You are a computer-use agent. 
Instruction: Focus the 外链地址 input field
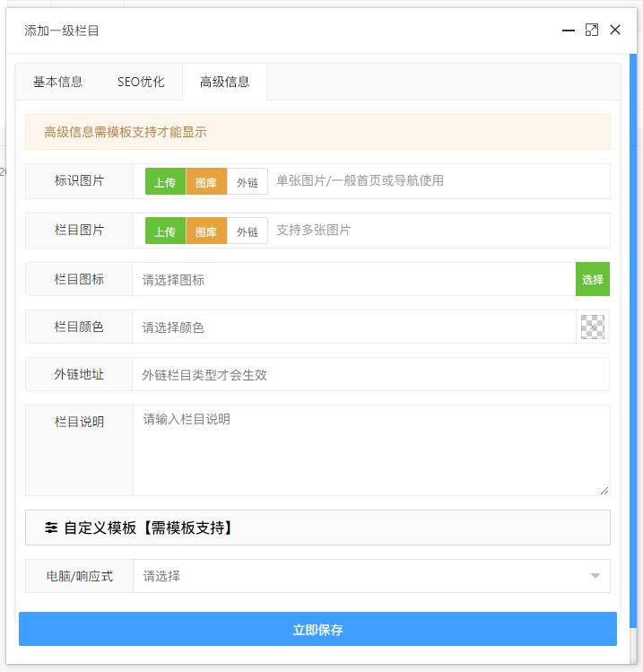point(369,375)
